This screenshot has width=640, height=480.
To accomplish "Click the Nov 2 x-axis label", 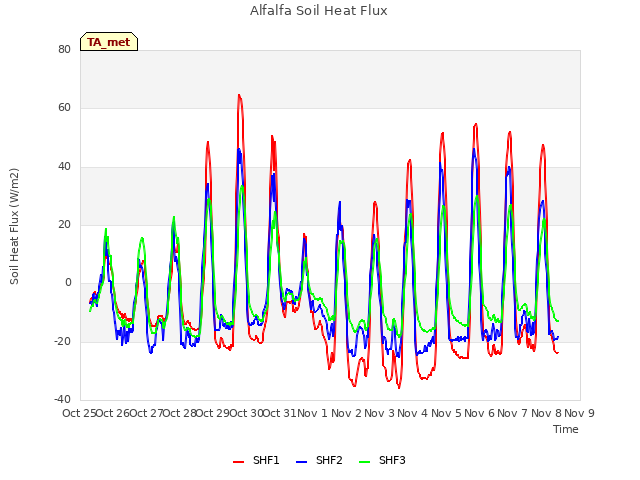I will [x=346, y=413].
